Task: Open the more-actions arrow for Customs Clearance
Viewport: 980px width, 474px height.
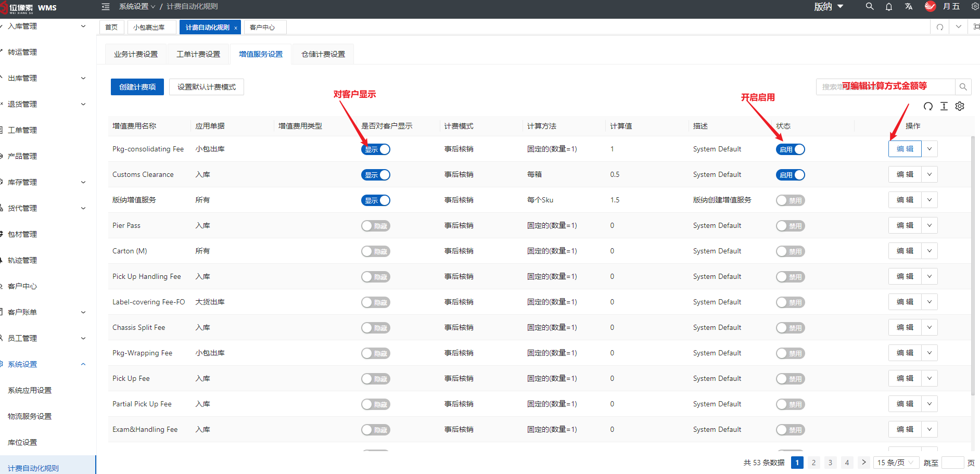Action: (930, 174)
